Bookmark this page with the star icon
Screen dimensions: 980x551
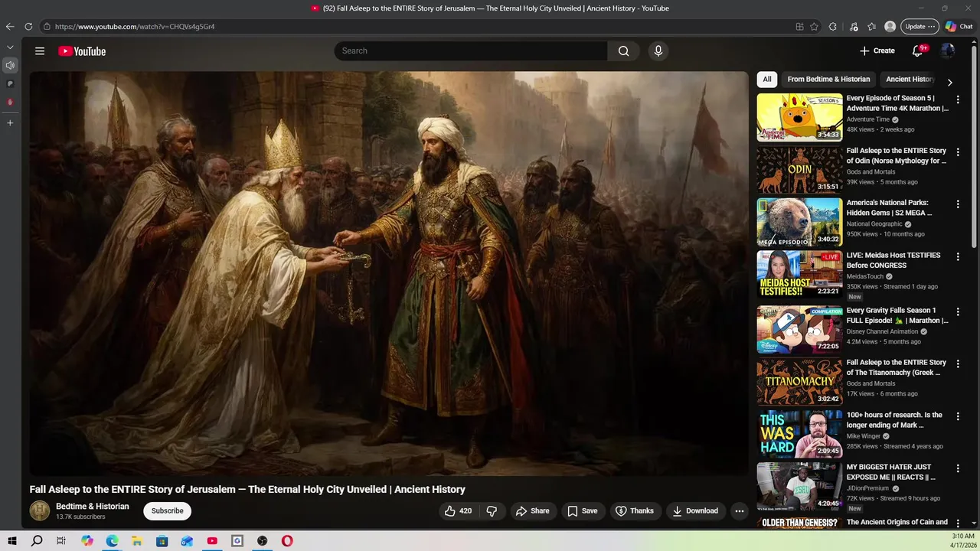(814, 26)
